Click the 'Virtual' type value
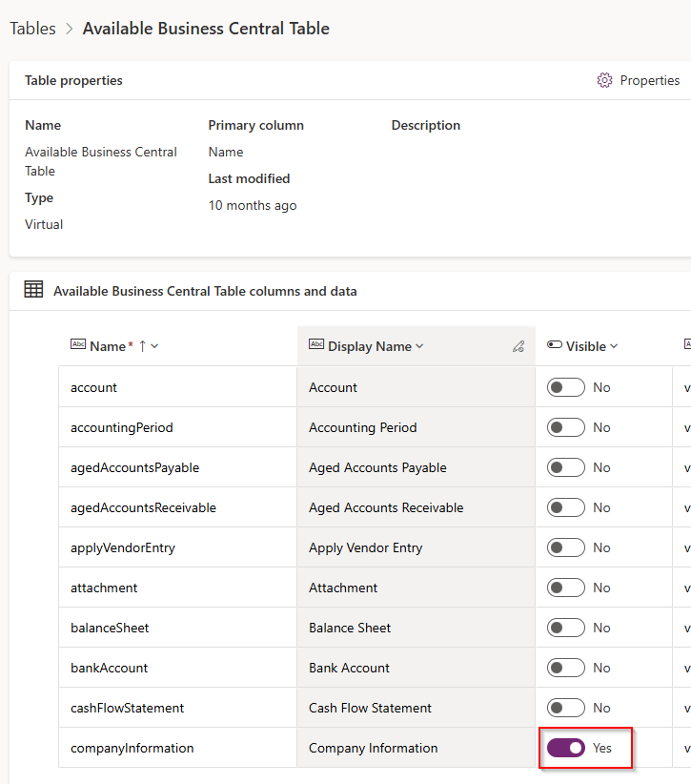Image resolution: width=691 pixels, height=784 pixels. (44, 224)
